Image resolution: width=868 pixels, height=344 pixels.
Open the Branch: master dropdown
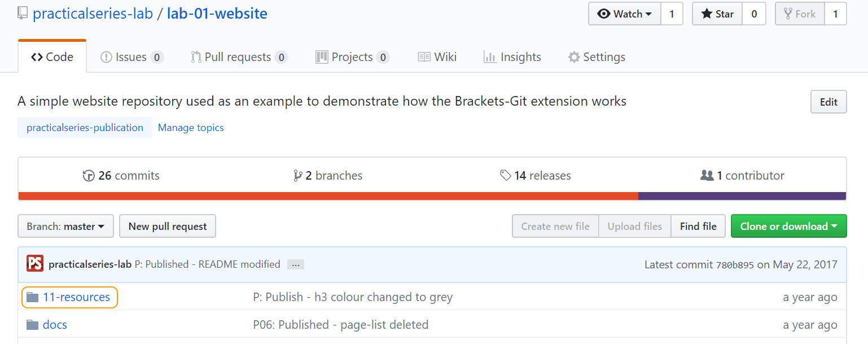(x=65, y=226)
